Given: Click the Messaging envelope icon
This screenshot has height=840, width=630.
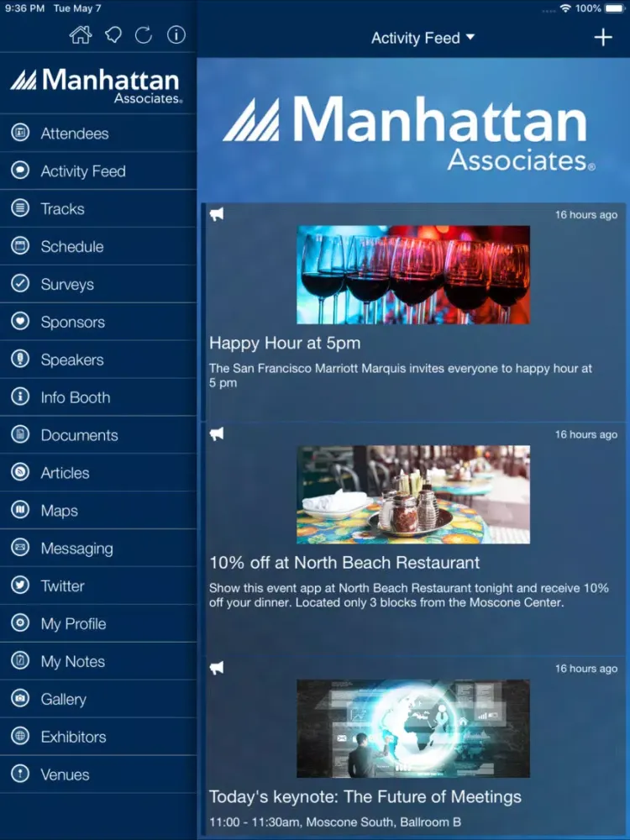Looking at the screenshot, I should (20, 548).
